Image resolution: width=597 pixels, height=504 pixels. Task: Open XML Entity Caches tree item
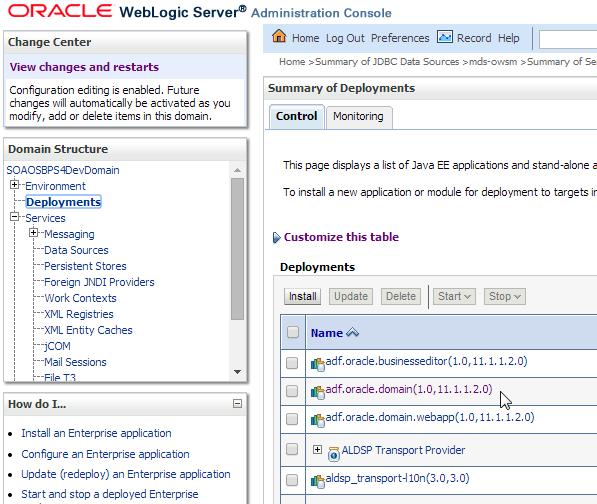pos(88,330)
